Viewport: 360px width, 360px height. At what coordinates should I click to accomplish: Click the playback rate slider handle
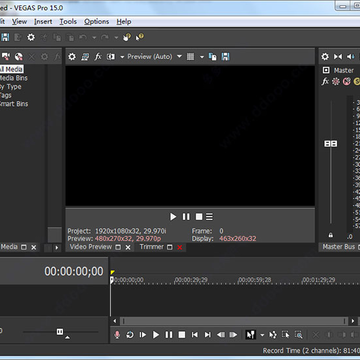[x=60, y=331]
